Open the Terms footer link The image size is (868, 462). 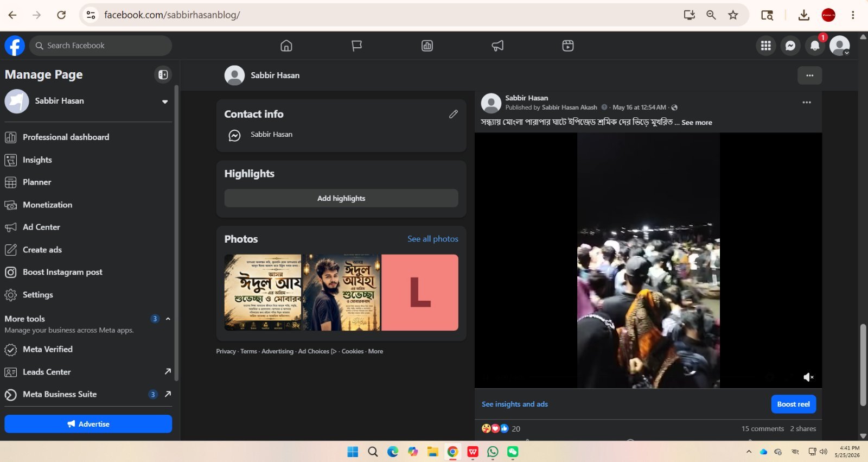pos(248,351)
